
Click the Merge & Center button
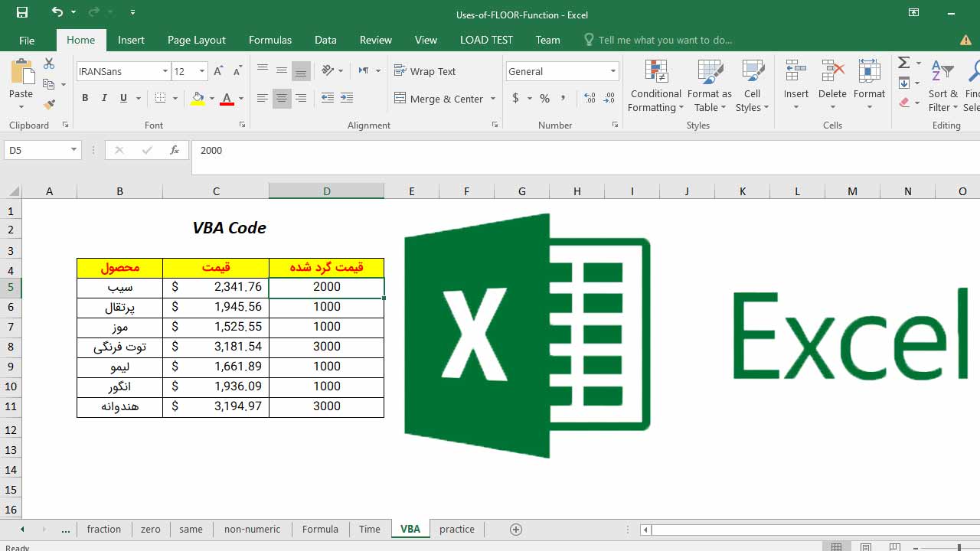pos(439,98)
